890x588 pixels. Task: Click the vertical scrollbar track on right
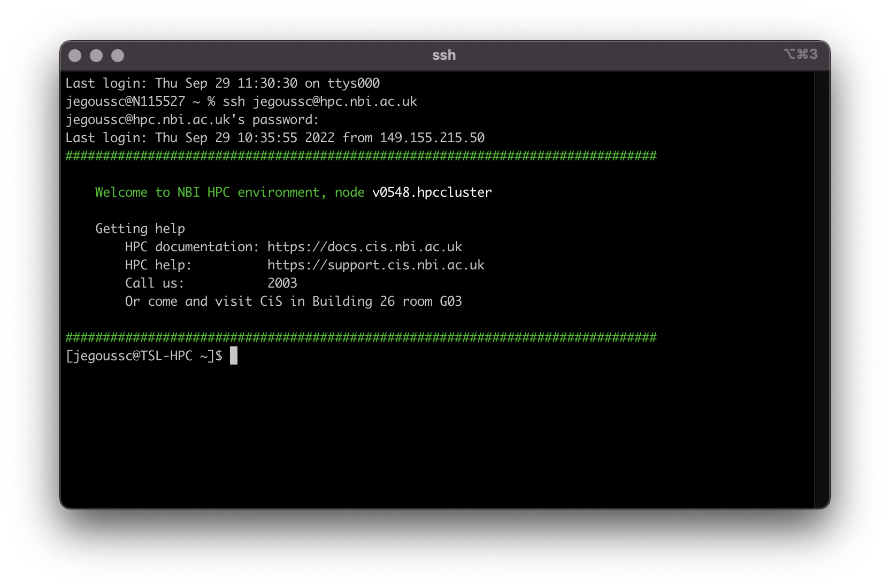click(x=821, y=289)
